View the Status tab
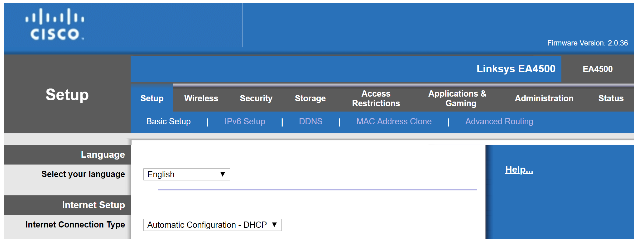The image size is (644, 239). tap(611, 98)
